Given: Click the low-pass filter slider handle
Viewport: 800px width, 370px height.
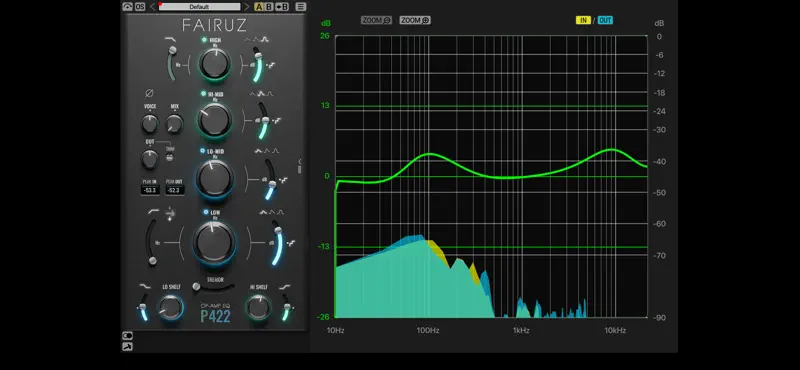Looking at the screenshot, I should (172, 50).
